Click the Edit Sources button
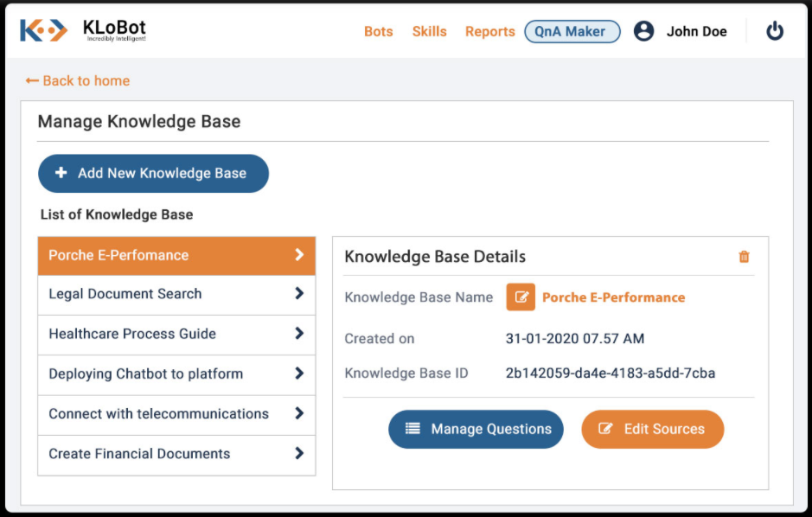The width and height of the screenshot is (812, 517). (652, 429)
